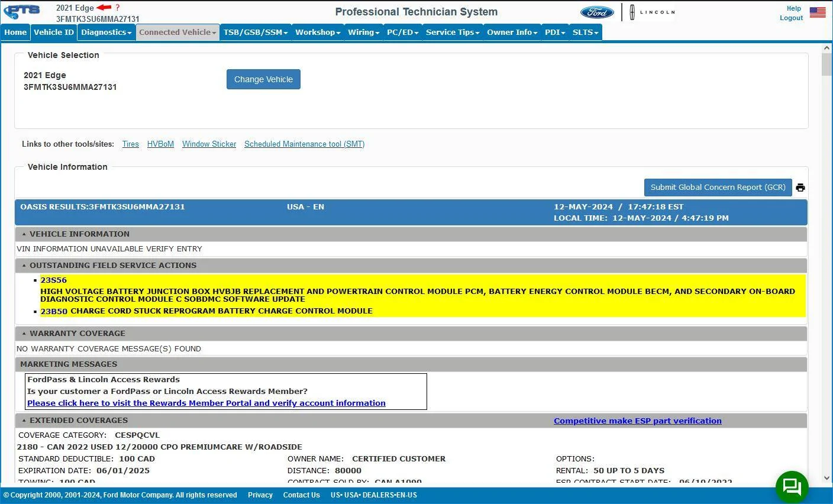Open the Privacy footer link

point(260,495)
